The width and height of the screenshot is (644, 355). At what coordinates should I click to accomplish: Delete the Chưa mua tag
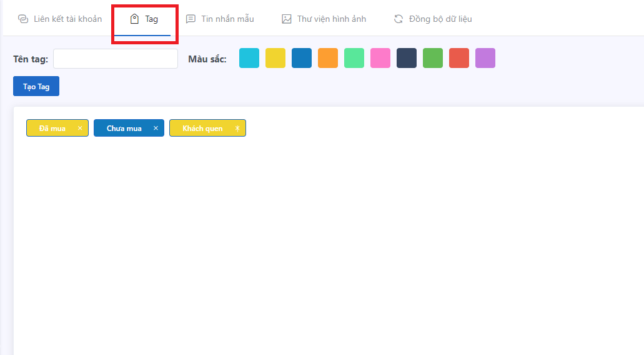coord(156,128)
